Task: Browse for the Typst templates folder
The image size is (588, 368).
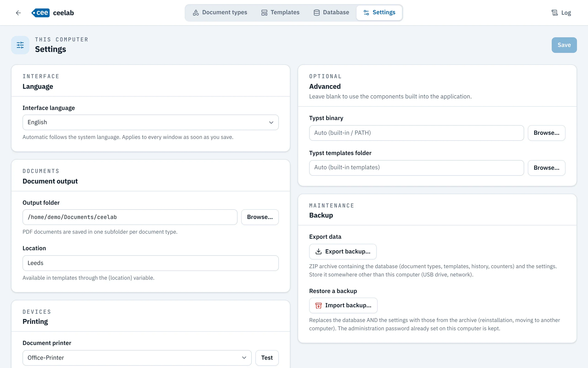Action: click(546, 168)
